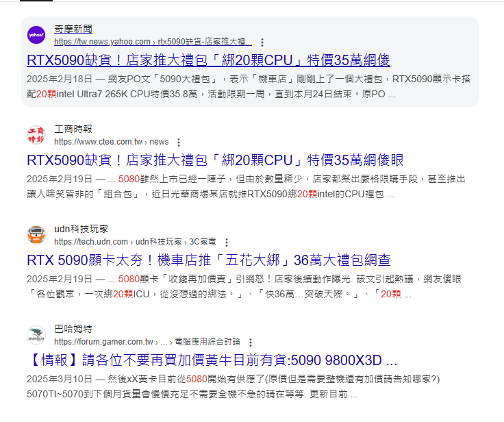Open the 【情報】請各位不要再買加價黃牛 headline
The height and width of the screenshot is (422, 504).
click(x=212, y=360)
